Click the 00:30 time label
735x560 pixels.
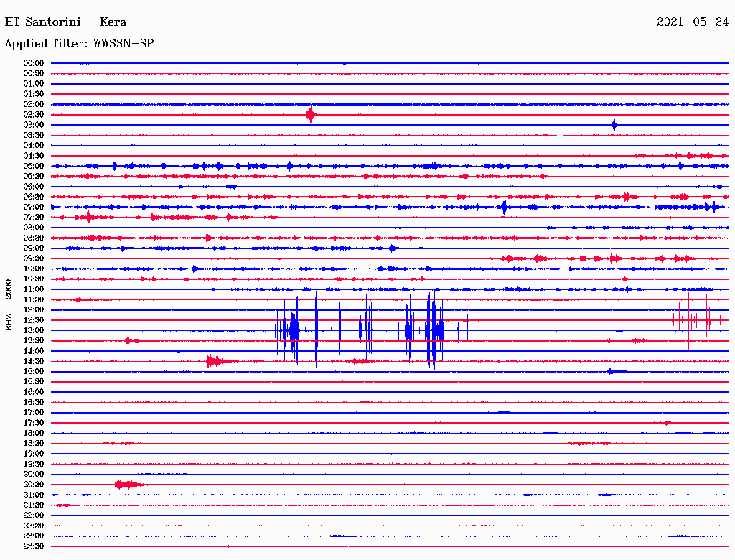tap(34, 74)
